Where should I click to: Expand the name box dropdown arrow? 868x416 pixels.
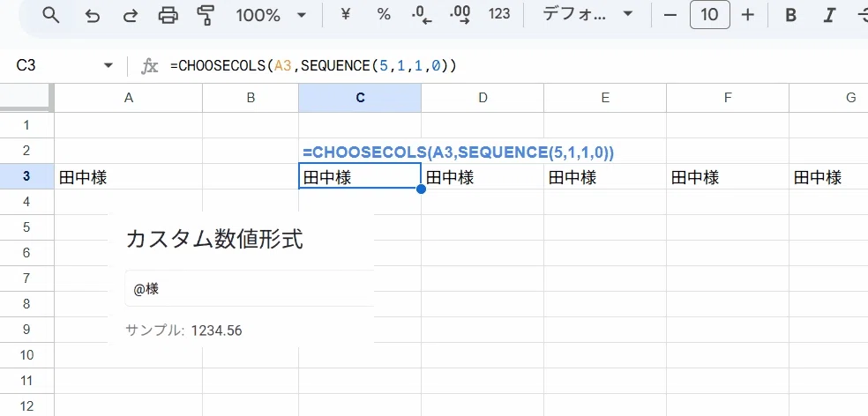coord(108,66)
